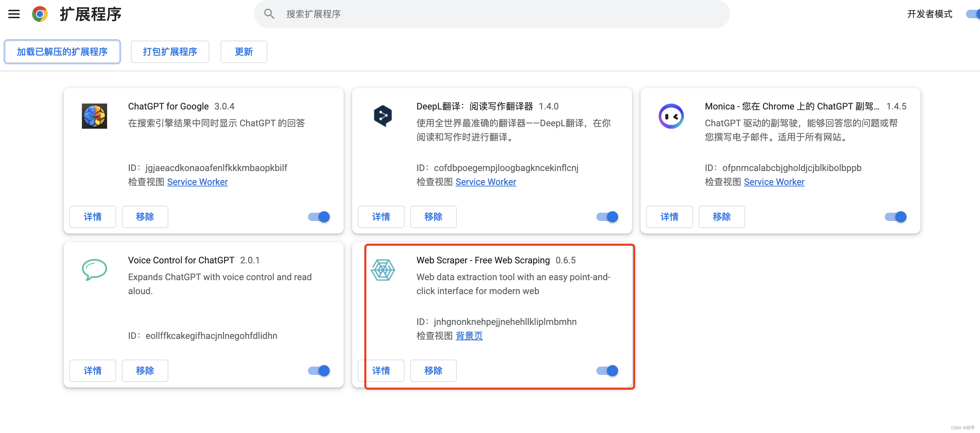Click the 更新 button
Image resolution: width=980 pixels, height=433 pixels.
click(244, 52)
